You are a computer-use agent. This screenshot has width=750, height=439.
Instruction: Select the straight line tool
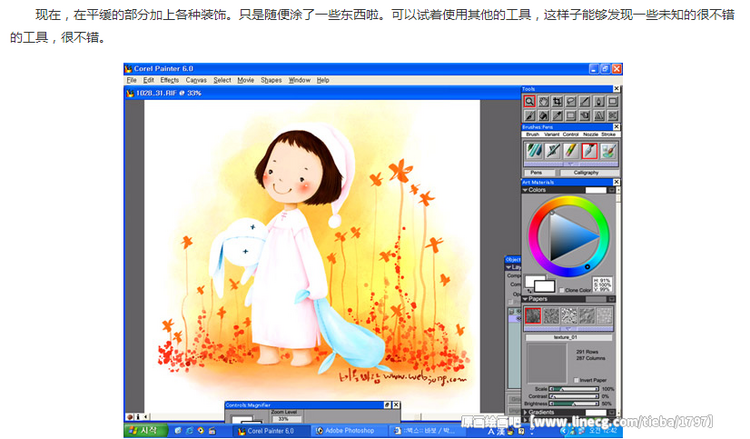coord(585,101)
